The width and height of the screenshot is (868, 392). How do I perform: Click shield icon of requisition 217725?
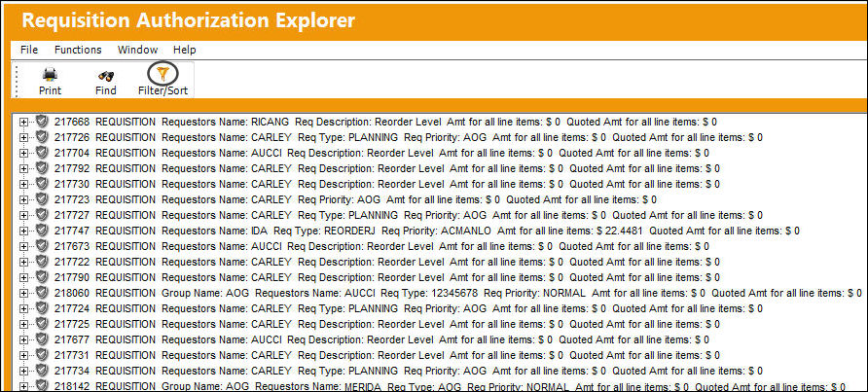pos(42,323)
